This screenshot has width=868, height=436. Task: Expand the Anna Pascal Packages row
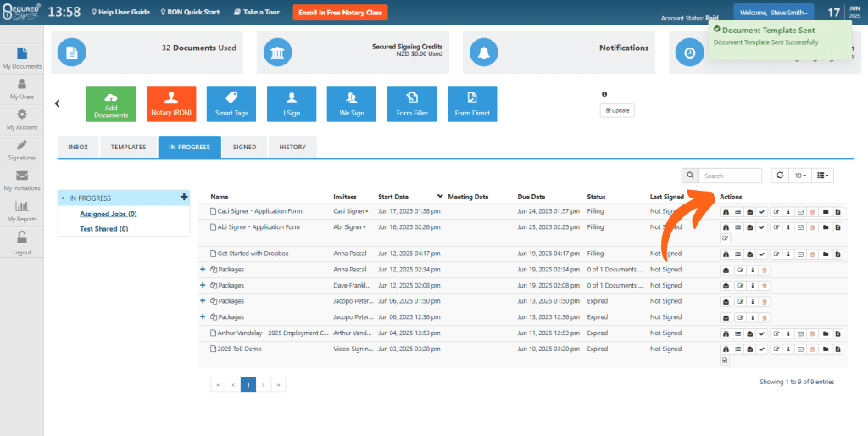pyautogui.click(x=203, y=270)
